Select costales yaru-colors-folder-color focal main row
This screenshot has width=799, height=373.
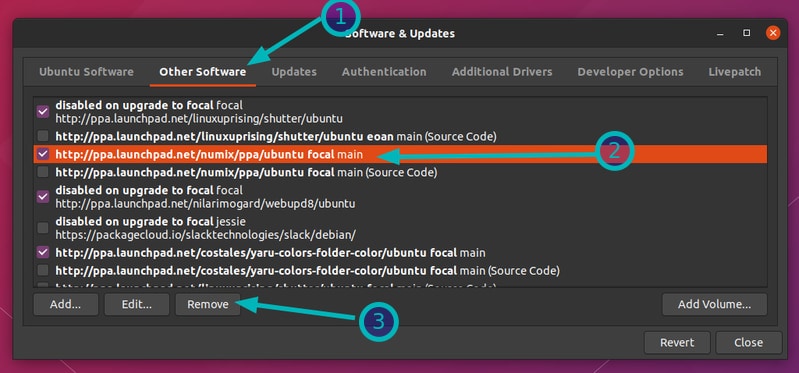tap(400, 252)
